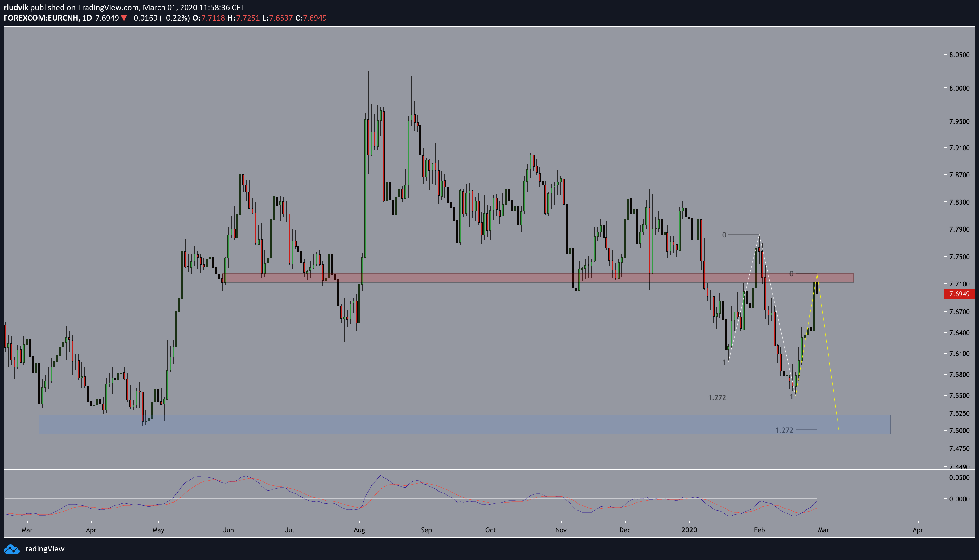
Task: Click the Dec label on time axis
Action: coord(625,530)
